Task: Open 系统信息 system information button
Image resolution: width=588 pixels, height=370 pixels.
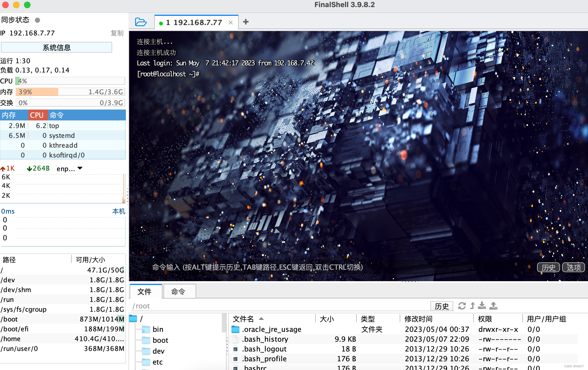Action: coord(57,48)
